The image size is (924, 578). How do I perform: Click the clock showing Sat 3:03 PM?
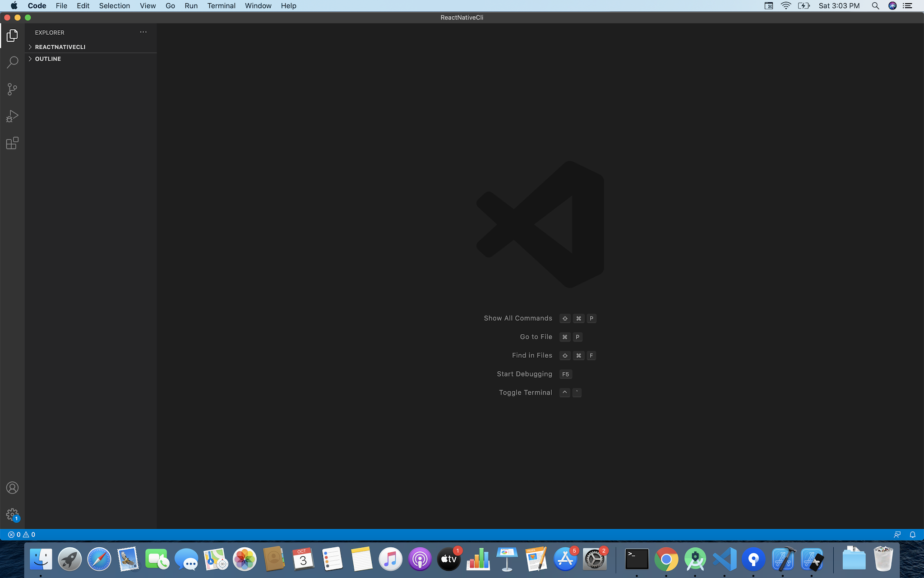(839, 6)
